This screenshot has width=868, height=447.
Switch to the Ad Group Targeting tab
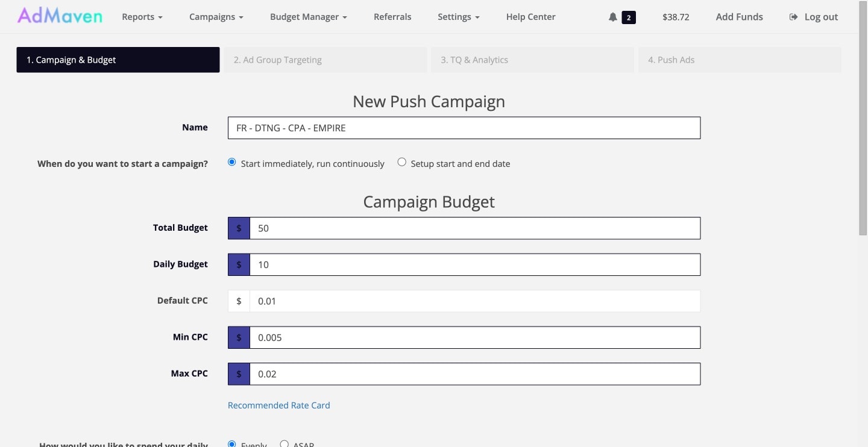(325, 59)
